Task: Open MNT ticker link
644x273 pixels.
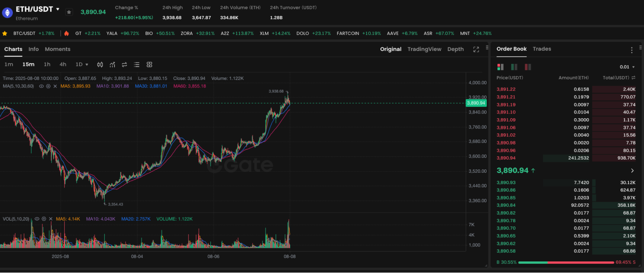Action: coord(476,34)
